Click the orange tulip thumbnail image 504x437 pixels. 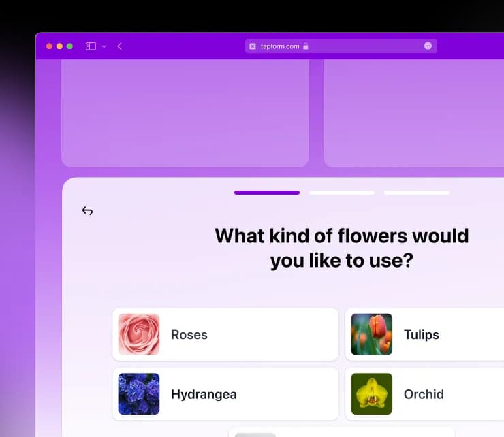tap(371, 334)
